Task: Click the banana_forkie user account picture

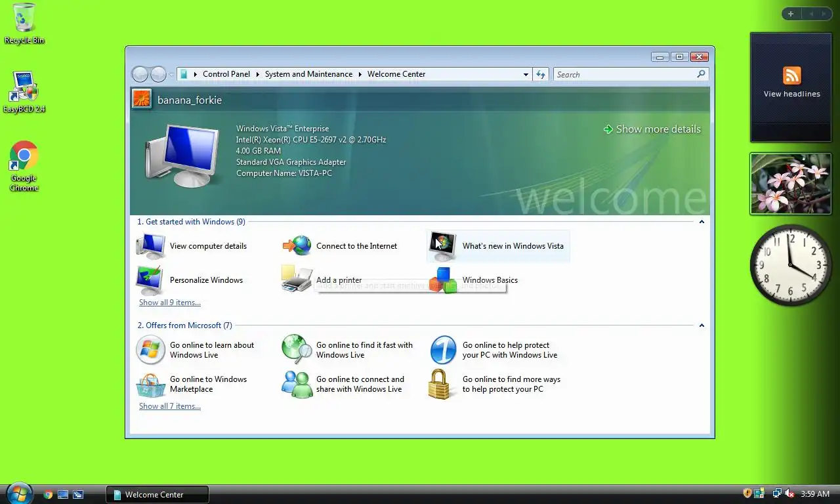Action: click(142, 99)
